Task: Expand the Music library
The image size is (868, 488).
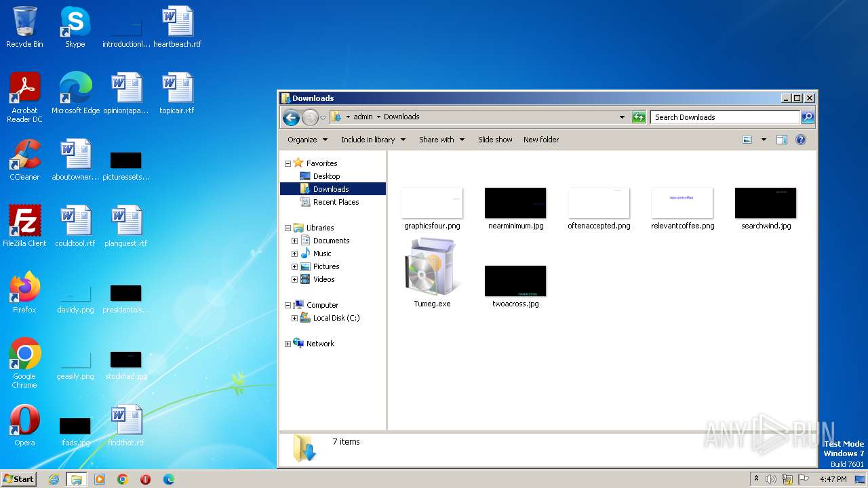Action: click(x=294, y=253)
